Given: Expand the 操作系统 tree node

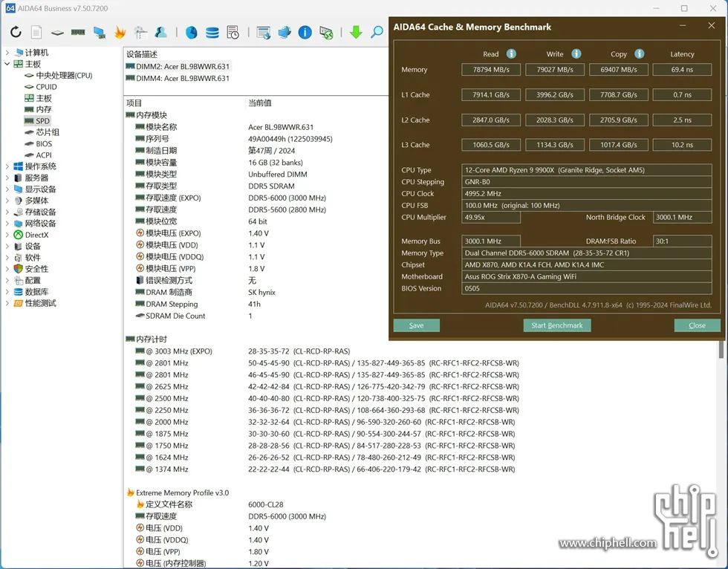Looking at the screenshot, I should point(7,166).
